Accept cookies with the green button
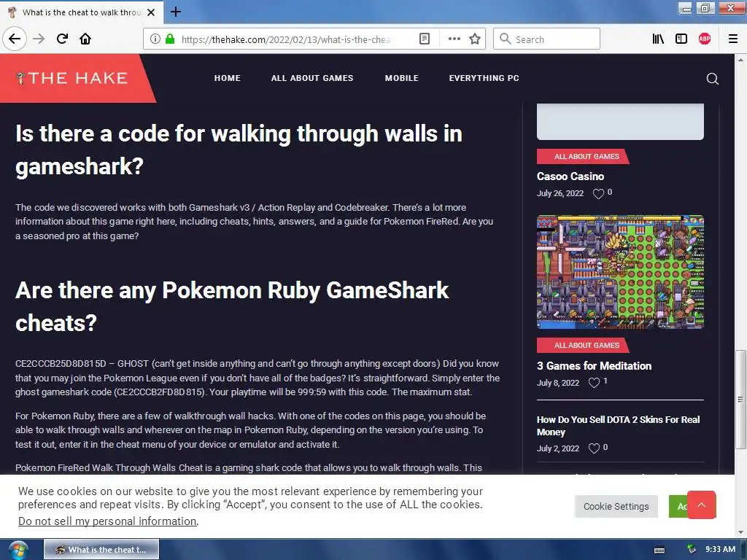The width and height of the screenshot is (747, 560). 678,506
